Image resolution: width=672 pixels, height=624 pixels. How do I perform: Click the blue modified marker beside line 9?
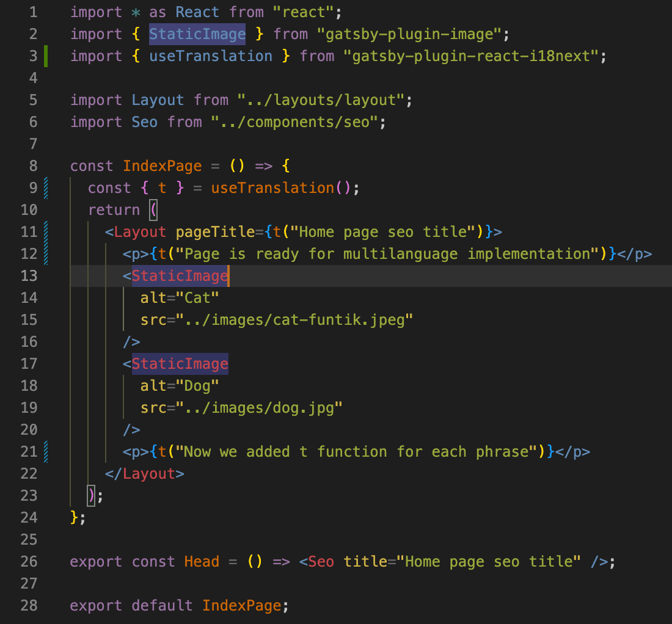pyautogui.click(x=46, y=188)
